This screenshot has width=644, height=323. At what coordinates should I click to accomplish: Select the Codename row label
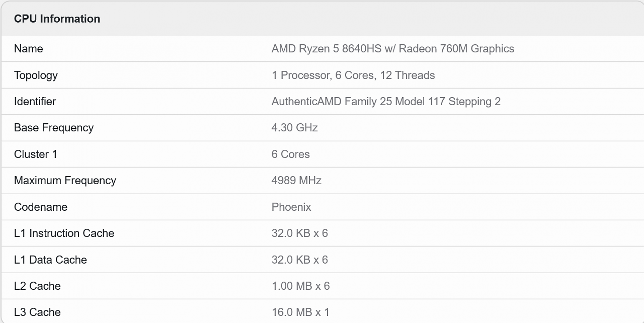pyautogui.click(x=41, y=207)
